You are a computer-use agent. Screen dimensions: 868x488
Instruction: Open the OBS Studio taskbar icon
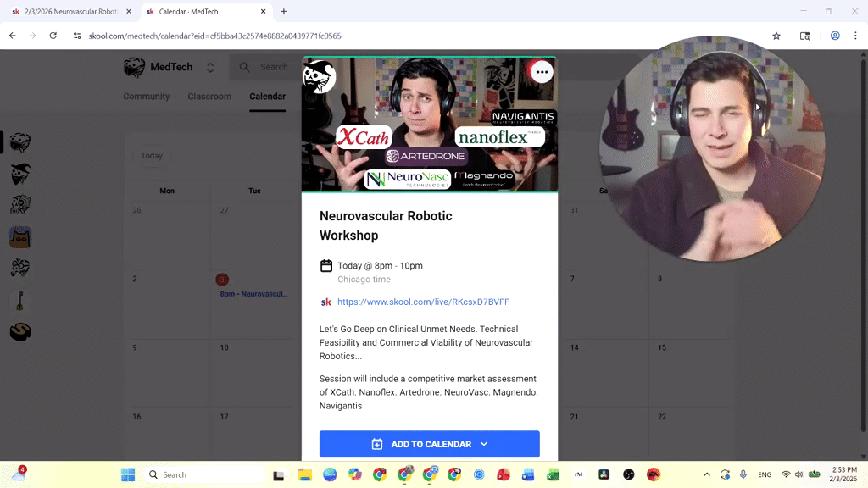pos(628,474)
